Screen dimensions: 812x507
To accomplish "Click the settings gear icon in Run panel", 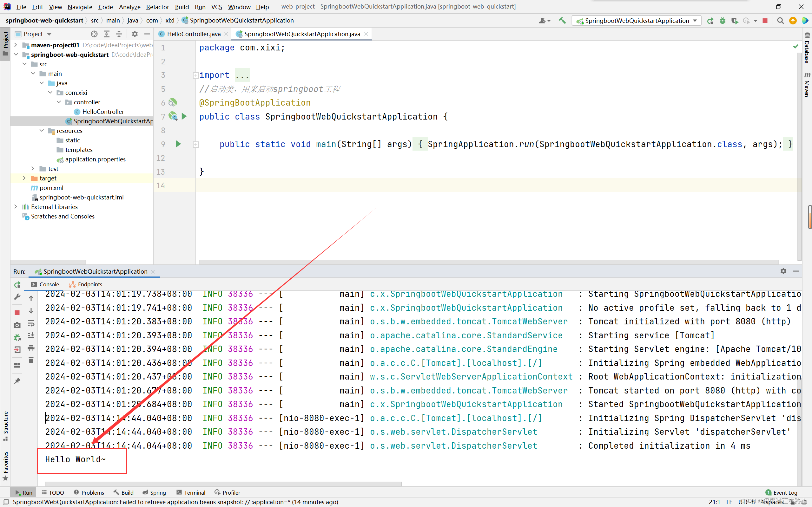I will tap(783, 271).
